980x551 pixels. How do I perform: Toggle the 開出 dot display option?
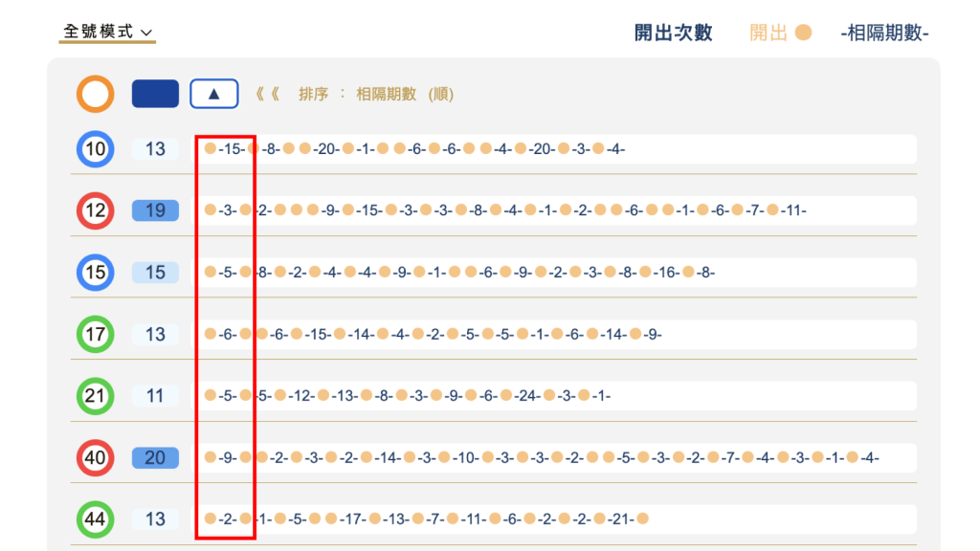[781, 32]
